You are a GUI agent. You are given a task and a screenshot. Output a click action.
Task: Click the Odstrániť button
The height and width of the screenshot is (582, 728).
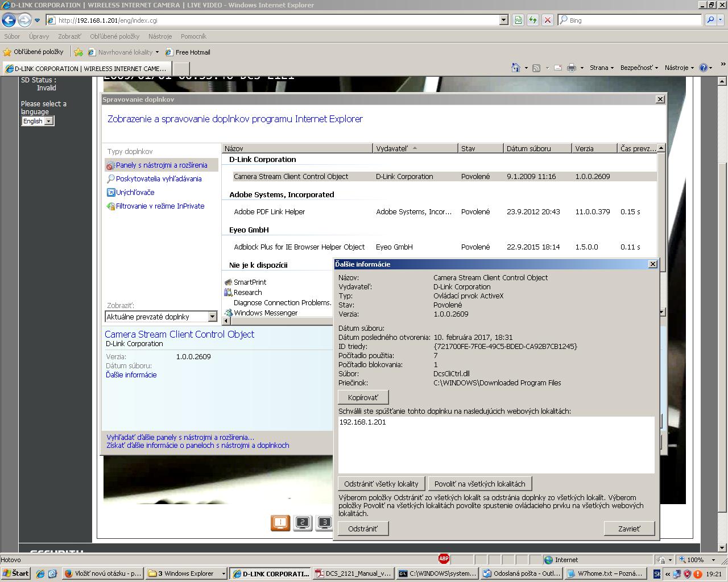[x=363, y=529]
